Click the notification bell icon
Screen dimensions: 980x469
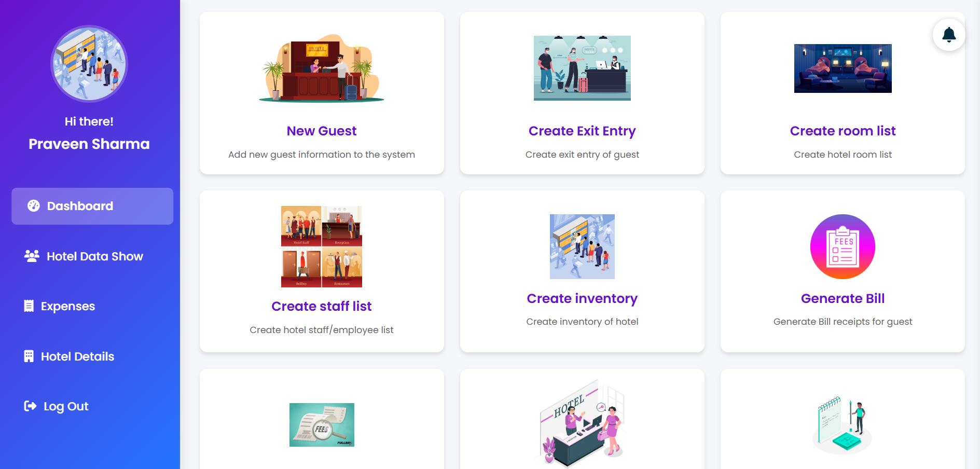[x=949, y=35]
